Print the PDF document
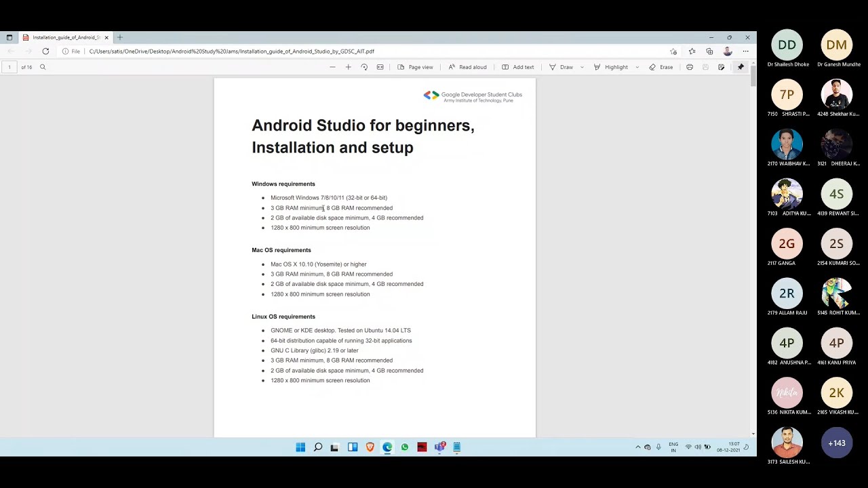The image size is (868, 488). coord(690,67)
